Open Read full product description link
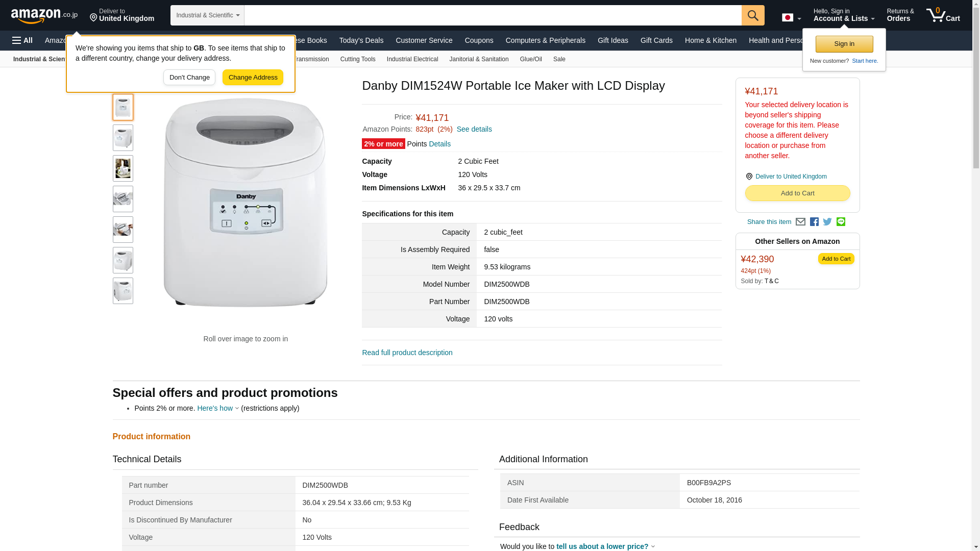Viewport: 980px width, 551px height. [407, 353]
